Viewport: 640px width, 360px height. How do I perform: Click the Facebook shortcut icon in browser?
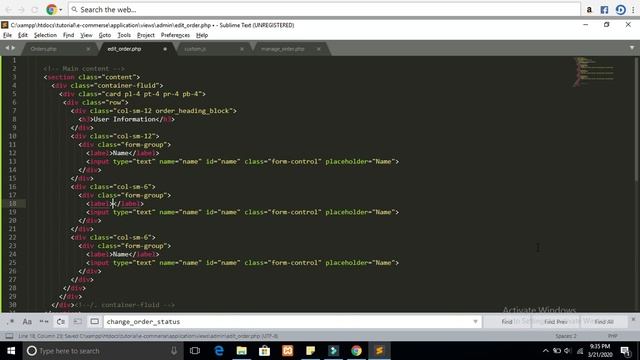(604, 10)
